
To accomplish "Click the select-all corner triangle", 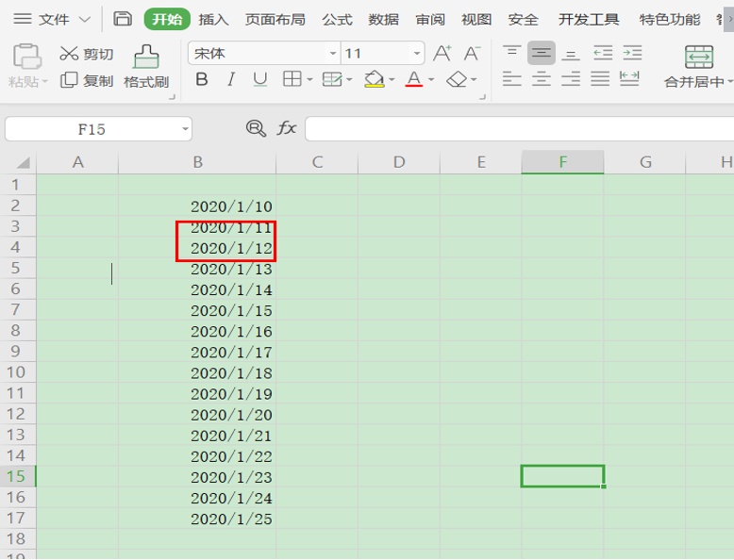I will coord(23,162).
